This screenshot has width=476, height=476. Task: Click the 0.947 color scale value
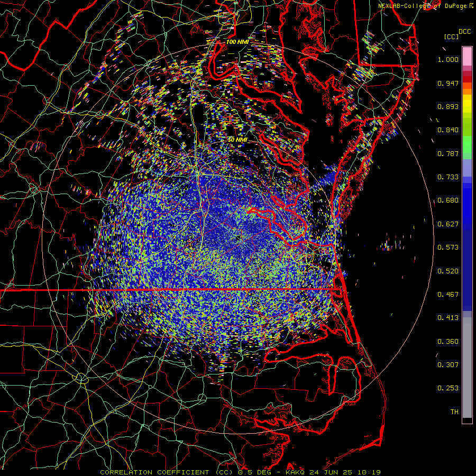click(x=448, y=83)
